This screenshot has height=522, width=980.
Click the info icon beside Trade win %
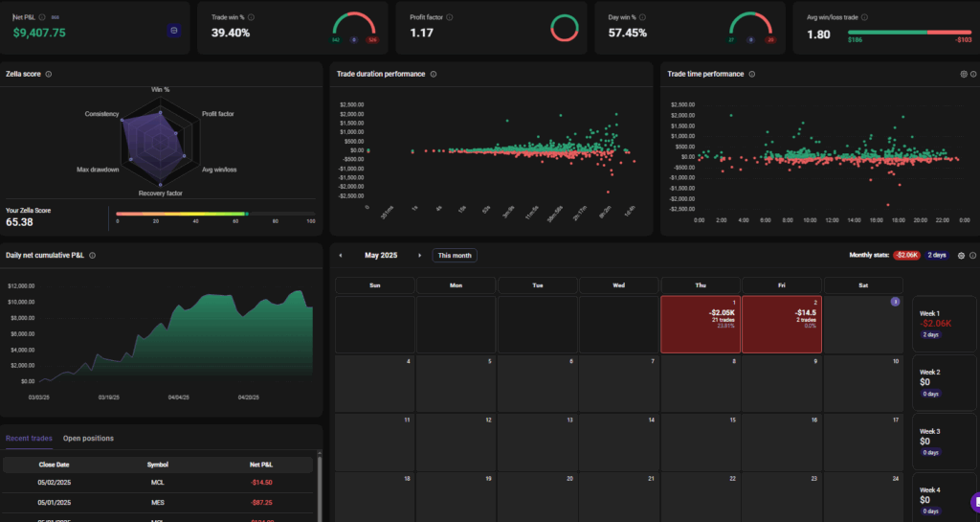251,17
